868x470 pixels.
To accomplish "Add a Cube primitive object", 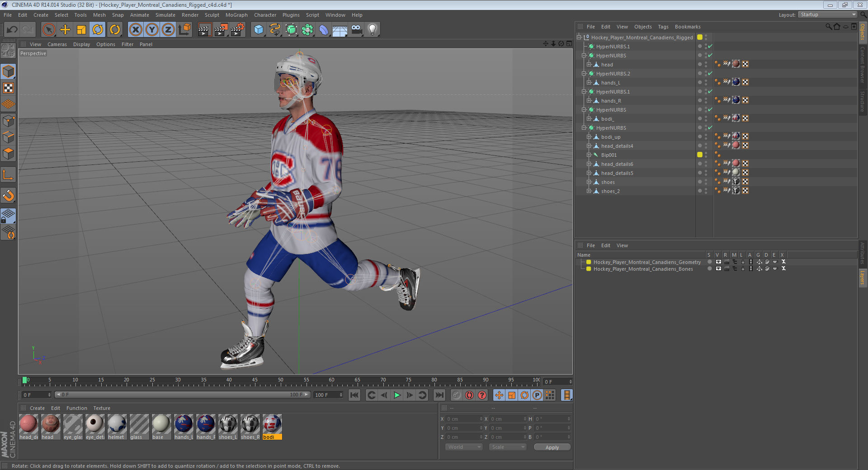I will coord(259,30).
